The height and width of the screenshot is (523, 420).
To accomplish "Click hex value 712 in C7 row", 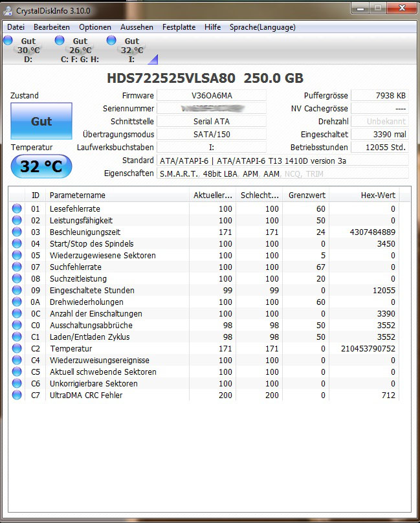I will point(389,395).
